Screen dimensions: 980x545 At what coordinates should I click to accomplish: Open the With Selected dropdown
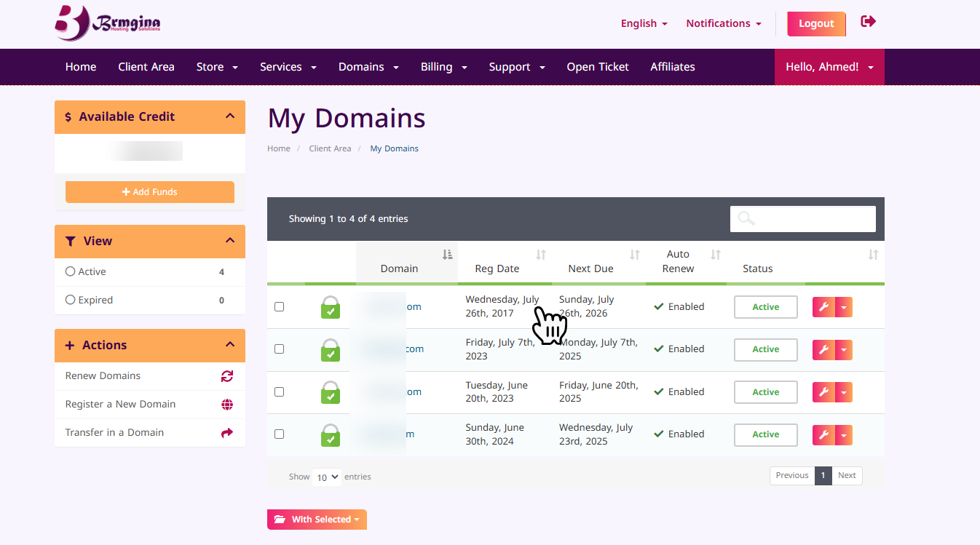click(x=317, y=520)
